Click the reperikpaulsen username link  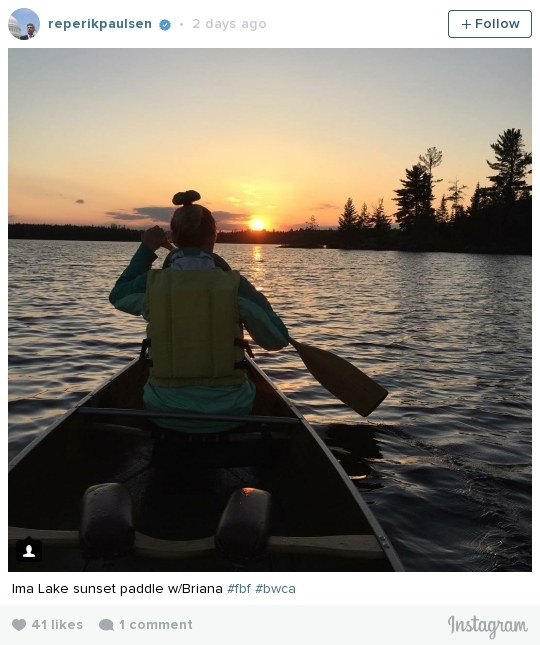[100, 24]
